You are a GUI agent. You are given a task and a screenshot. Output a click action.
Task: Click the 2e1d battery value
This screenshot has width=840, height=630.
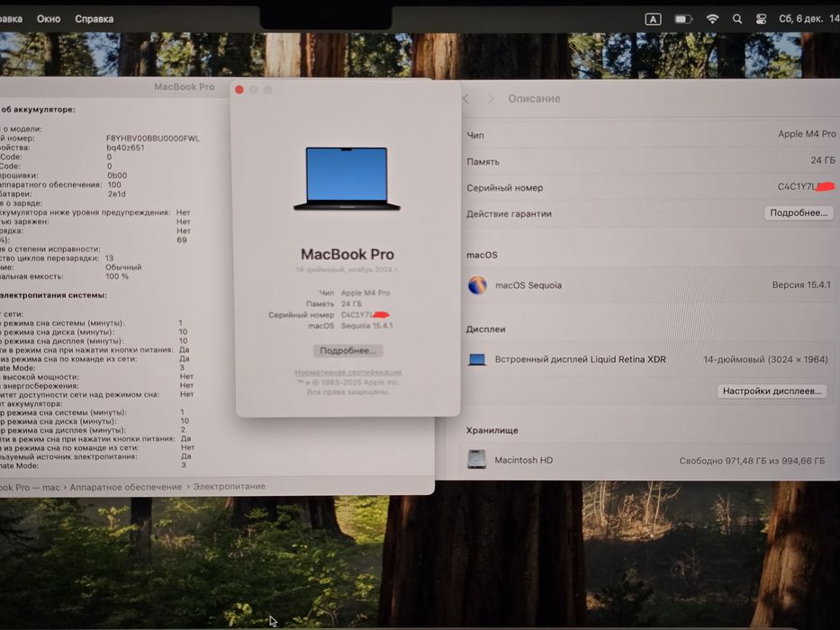116,193
